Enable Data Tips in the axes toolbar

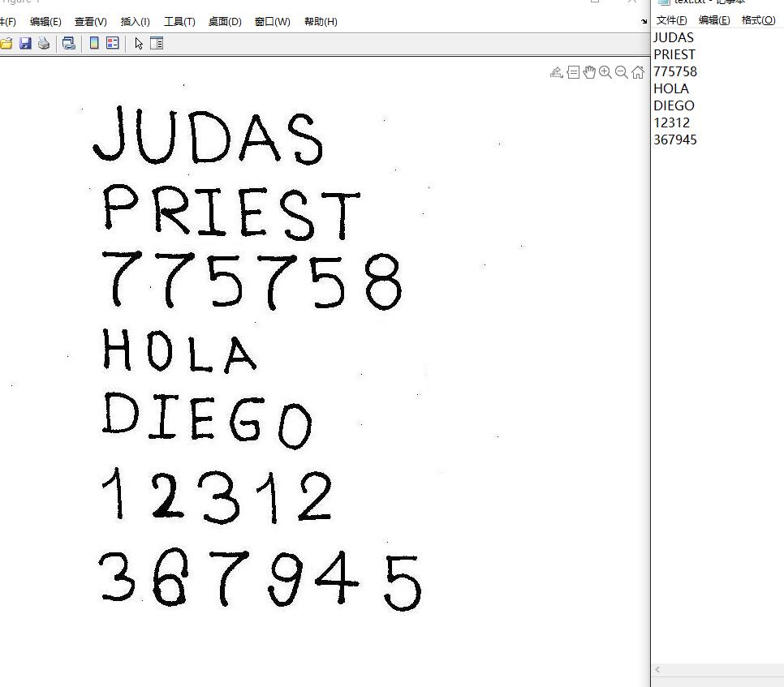pos(574,72)
